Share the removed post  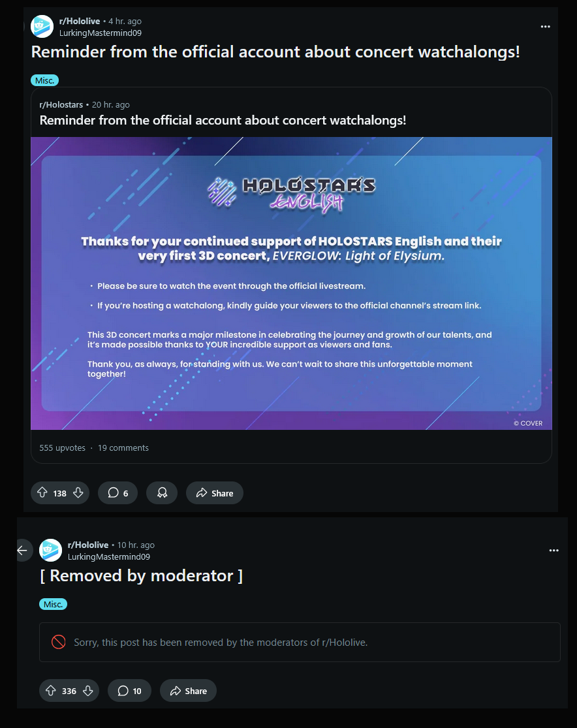pyautogui.click(x=188, y=690)
